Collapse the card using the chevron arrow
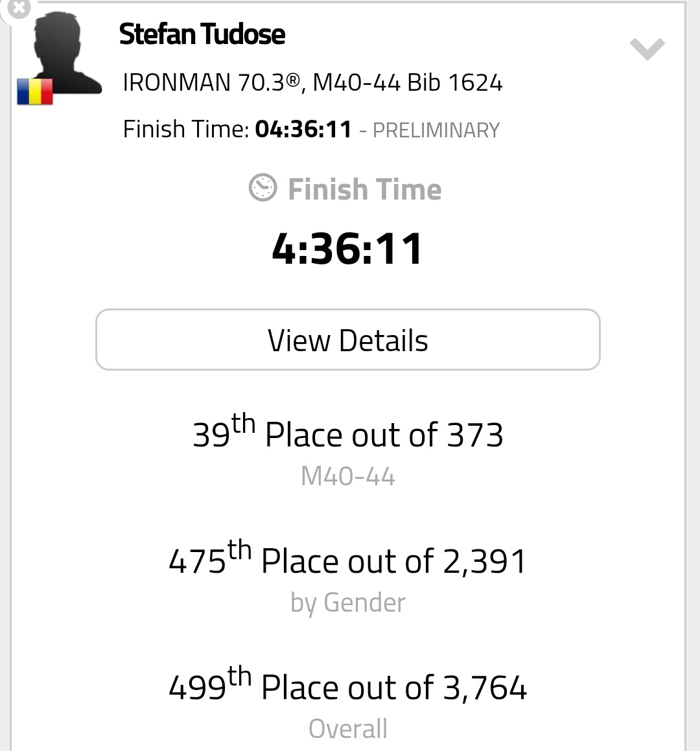Viewport: 700px width, 751px height. (647, 49)
